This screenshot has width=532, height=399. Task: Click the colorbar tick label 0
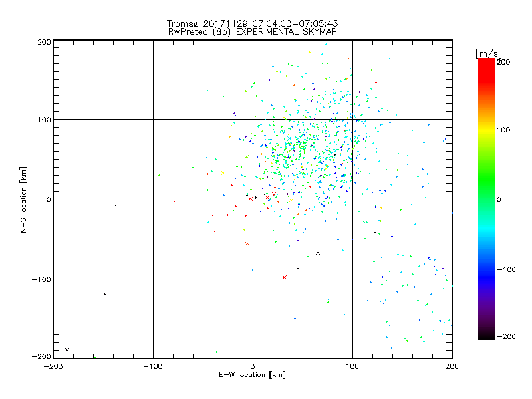(499, 199)
